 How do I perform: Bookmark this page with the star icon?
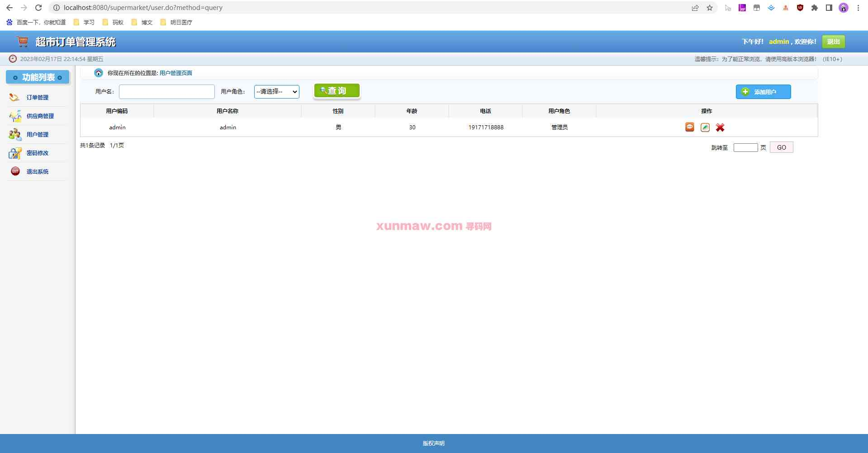click(x=710, y=8)
